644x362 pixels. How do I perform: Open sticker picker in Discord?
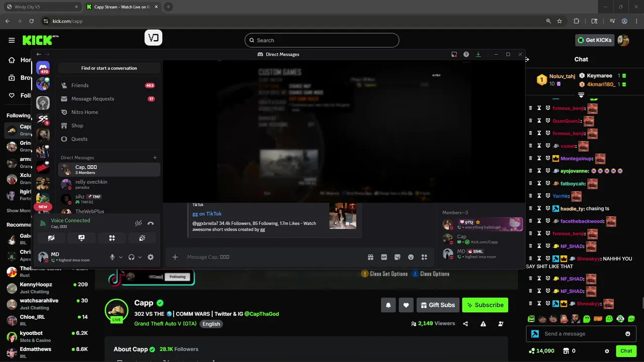point(397,257)
